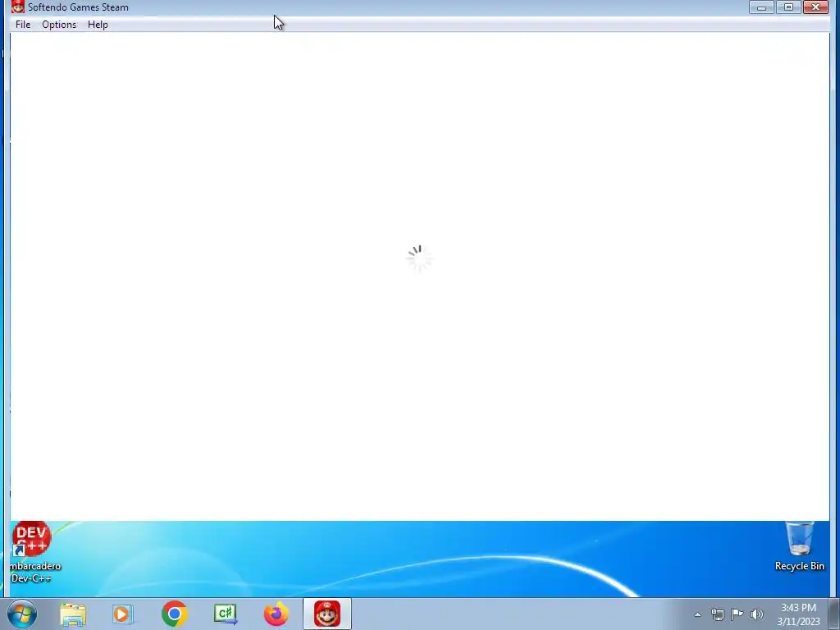Open the network tray icon
Screen dimensions: 840x630
click(x=717, y=614)
